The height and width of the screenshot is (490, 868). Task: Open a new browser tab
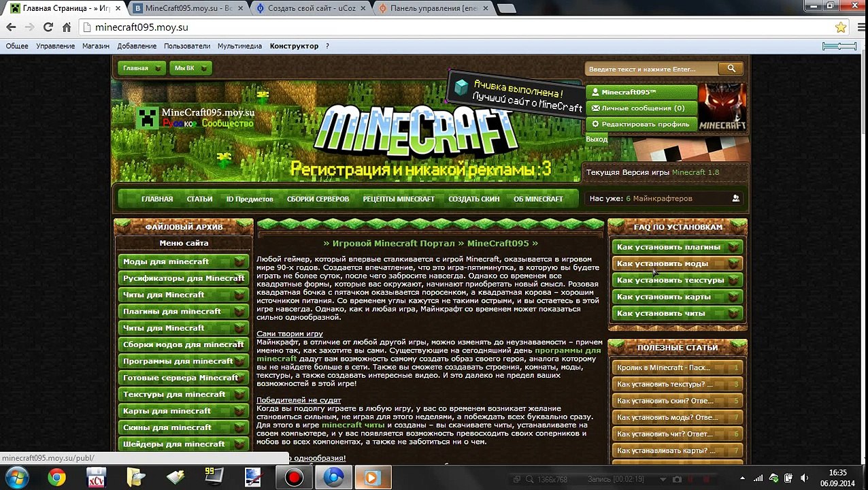(x=506, y=9)
